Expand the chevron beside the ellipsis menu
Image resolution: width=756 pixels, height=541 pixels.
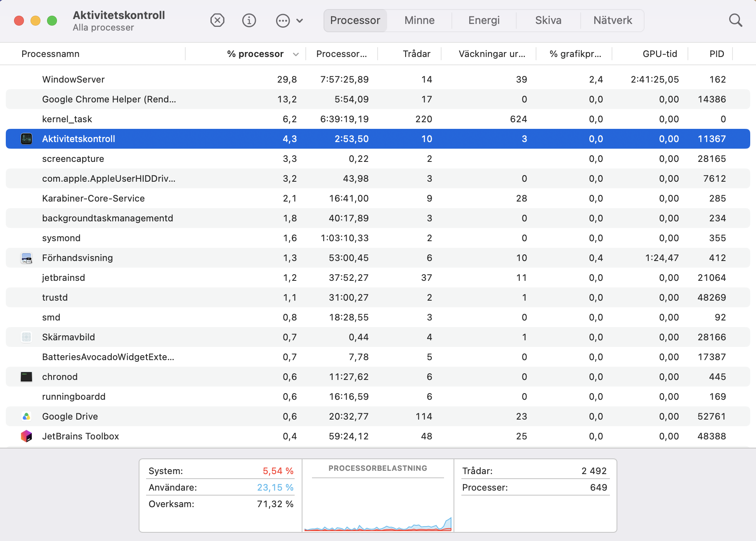[300, 21]
